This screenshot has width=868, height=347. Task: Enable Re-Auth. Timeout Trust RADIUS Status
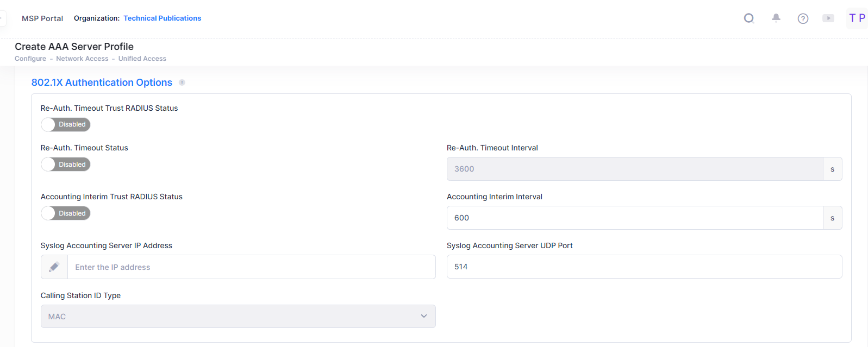65,124
